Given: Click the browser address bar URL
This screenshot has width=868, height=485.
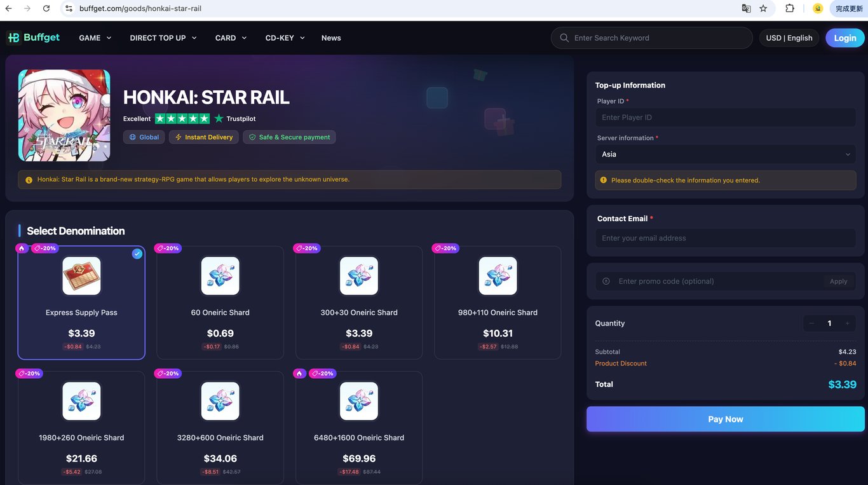Looking at the screenshot, I should [x=140, y=8].
